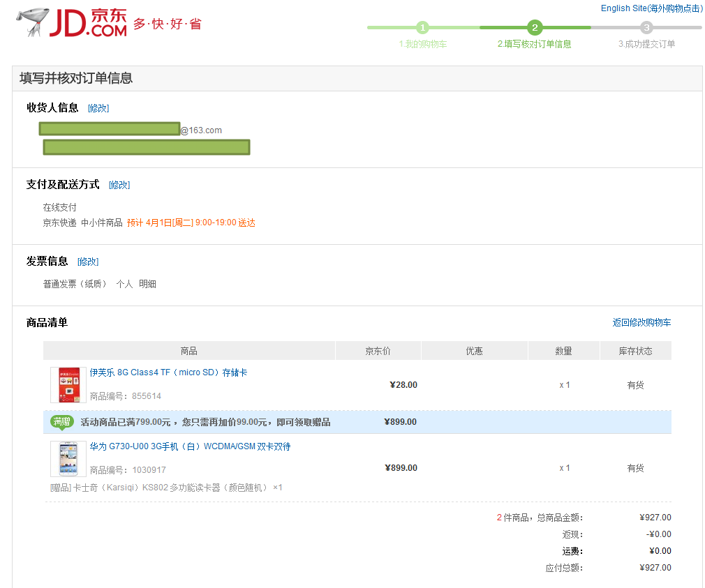Click 有货 status for memory card
705x588 pixels.
tap(636, 385)
